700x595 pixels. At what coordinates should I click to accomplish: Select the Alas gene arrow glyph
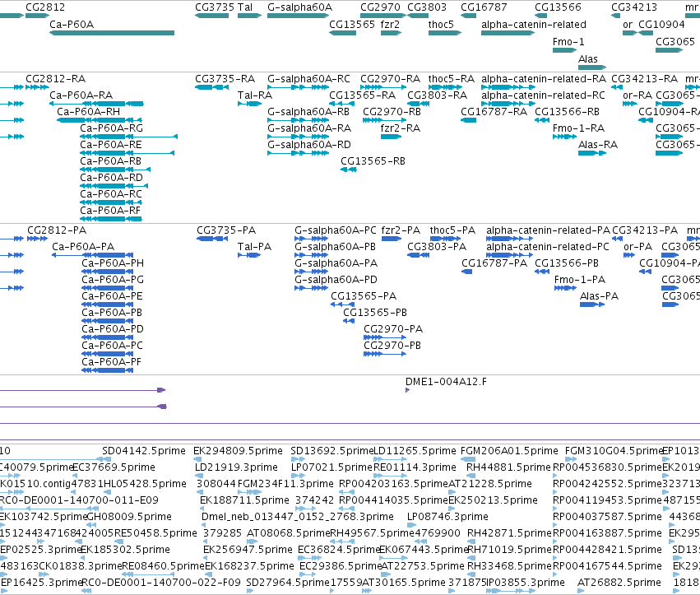592,67
